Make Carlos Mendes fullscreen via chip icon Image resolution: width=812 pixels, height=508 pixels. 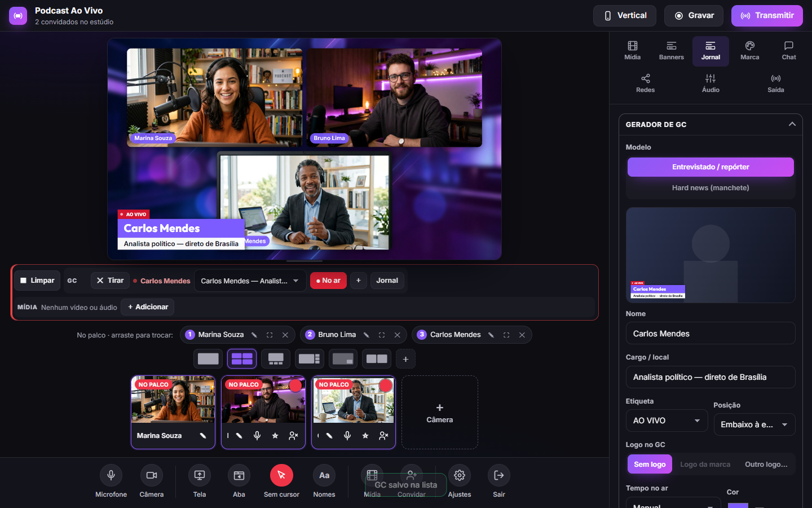coord(506,335)
